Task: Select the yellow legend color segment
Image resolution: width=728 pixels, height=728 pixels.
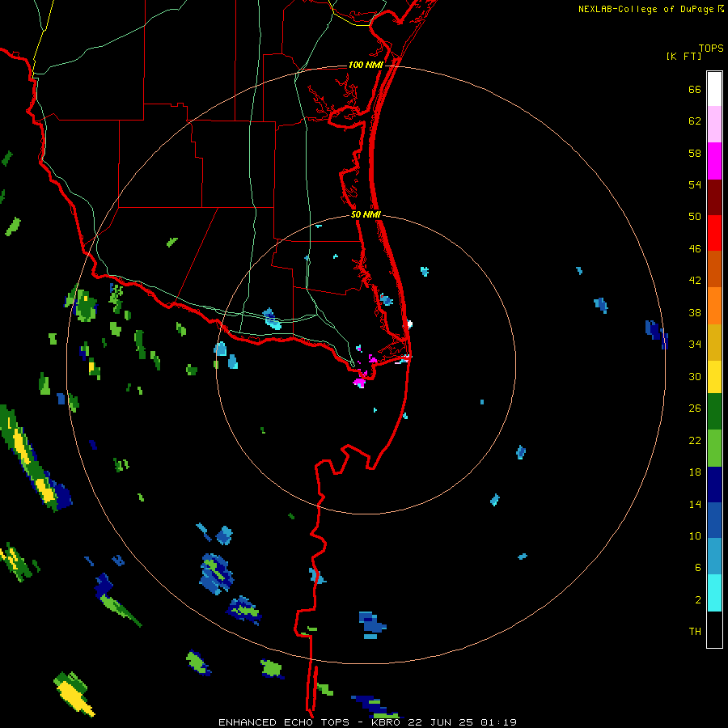Action: tap(714, 377)
